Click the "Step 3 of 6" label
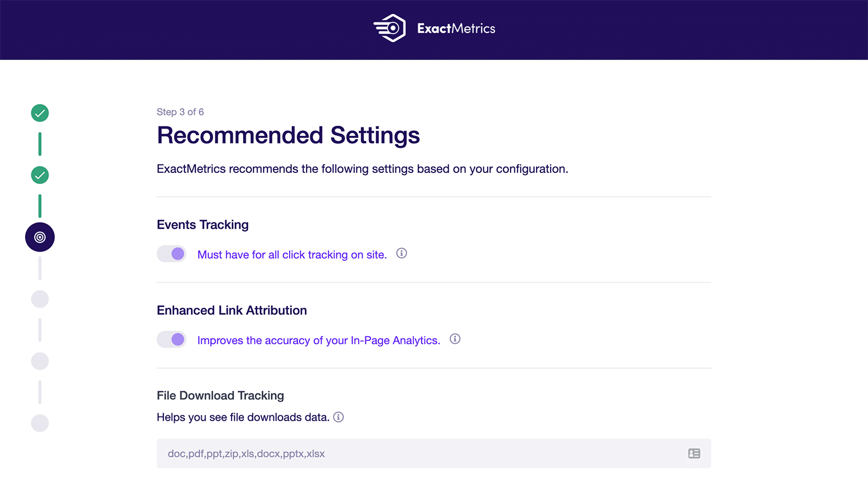 [x=180, y=112]
